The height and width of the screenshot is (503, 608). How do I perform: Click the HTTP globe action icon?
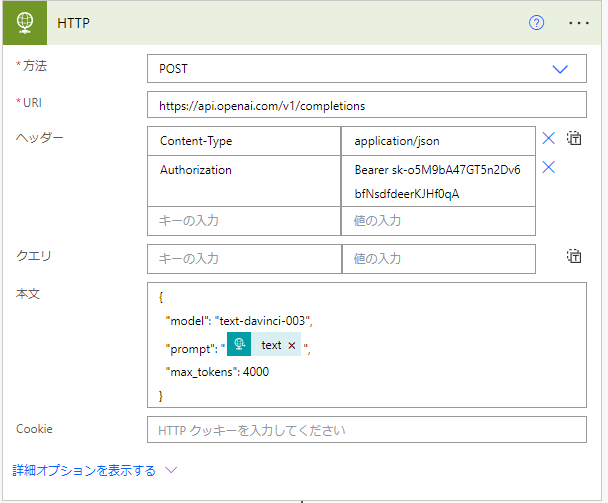coord(25,23)
